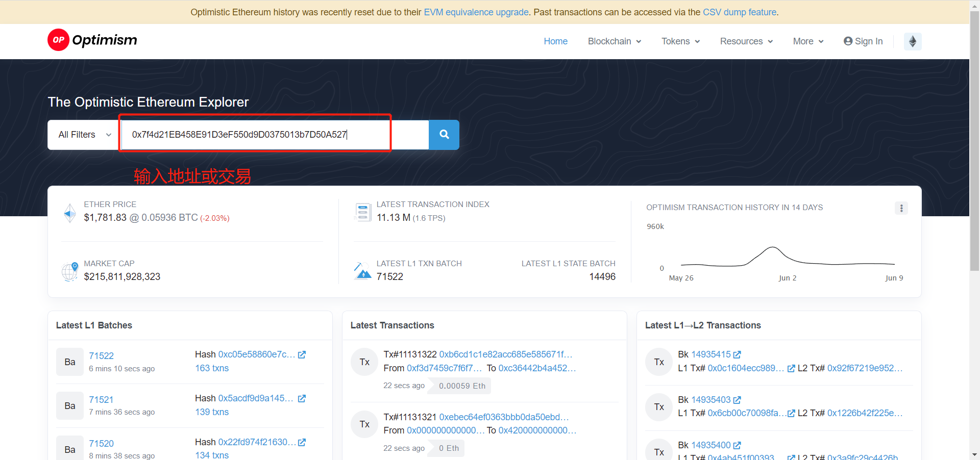Viewport: 980px width, 460px height.
Task: Click the Ethereum network icon in navbar
Action: point(912,41)
